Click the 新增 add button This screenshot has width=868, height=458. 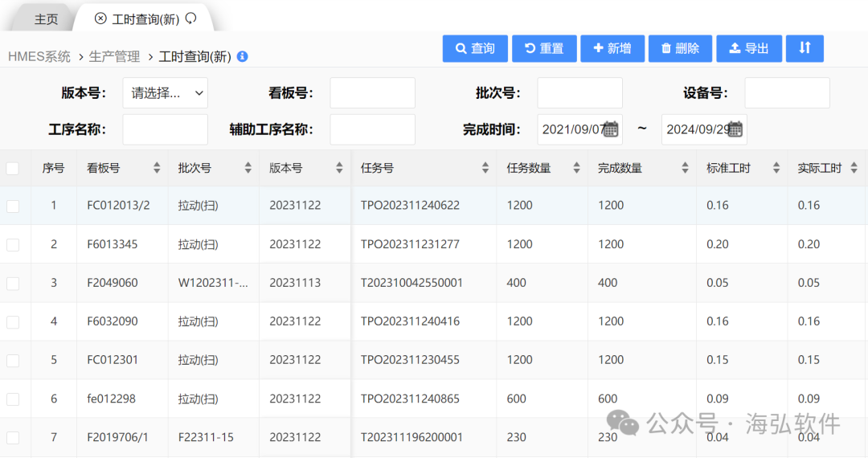612,48
